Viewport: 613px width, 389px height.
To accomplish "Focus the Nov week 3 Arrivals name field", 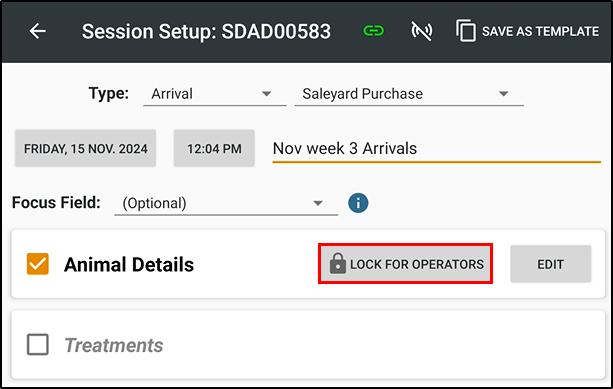I will [436, 149].
